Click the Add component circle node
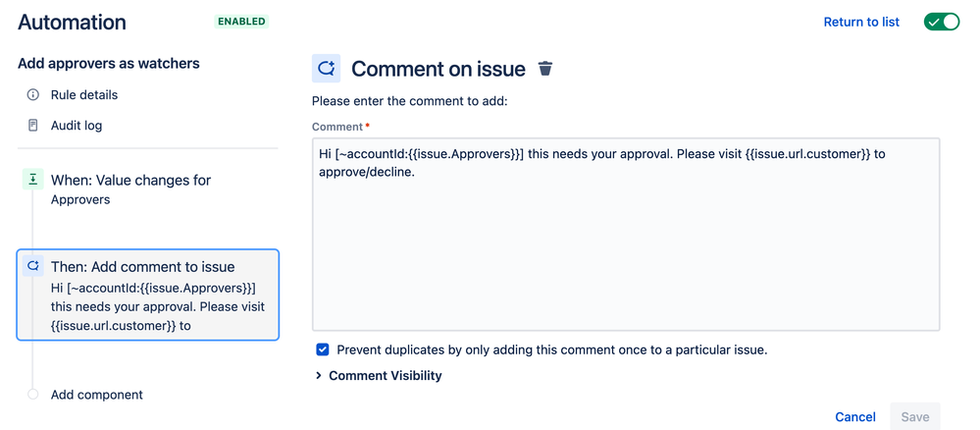The image size is (980, 430). pos(33,395)
